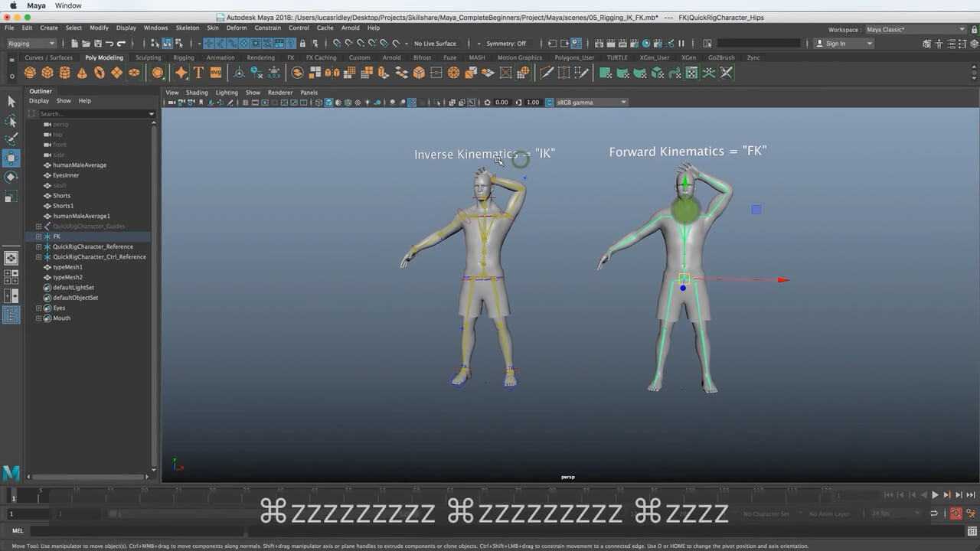Image resolution: width=980 pixels, height=551 pixels.
Task: Click the Paint Selection tool
Action: (x=11, y=139)
